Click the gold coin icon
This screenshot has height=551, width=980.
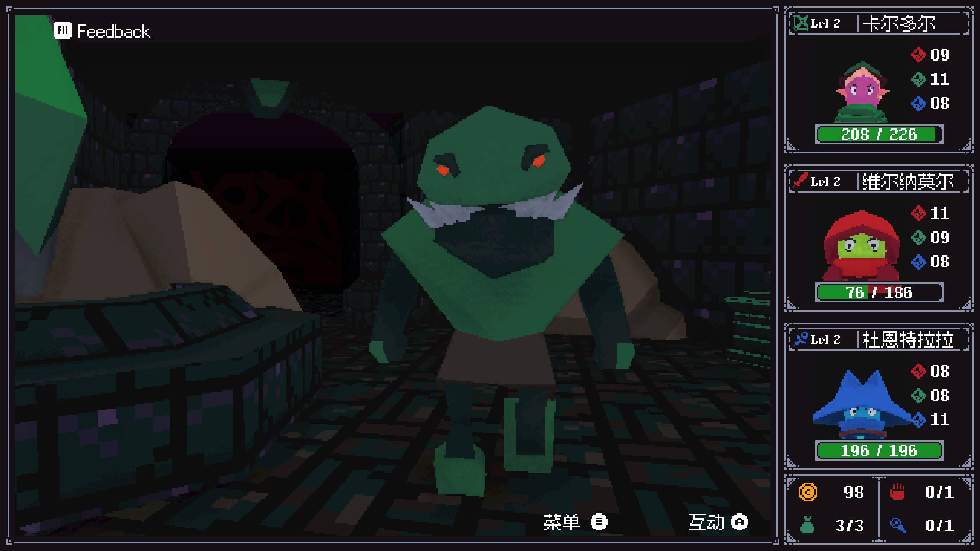[808, 492]
